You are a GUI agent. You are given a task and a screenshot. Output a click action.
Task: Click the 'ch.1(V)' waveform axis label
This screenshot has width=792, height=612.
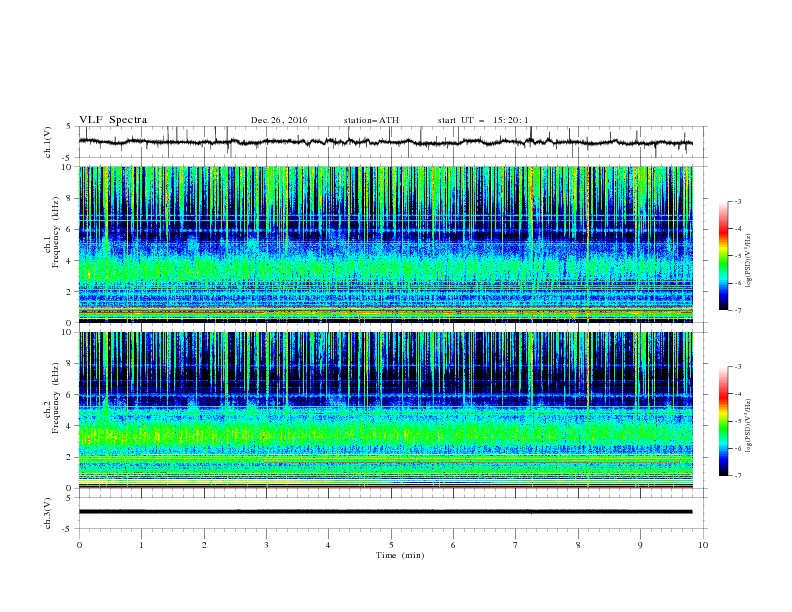(x=48, y=142)
